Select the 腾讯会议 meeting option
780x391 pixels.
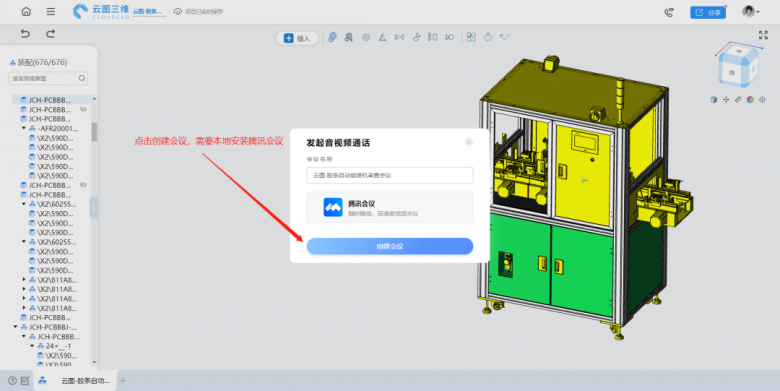390,207
